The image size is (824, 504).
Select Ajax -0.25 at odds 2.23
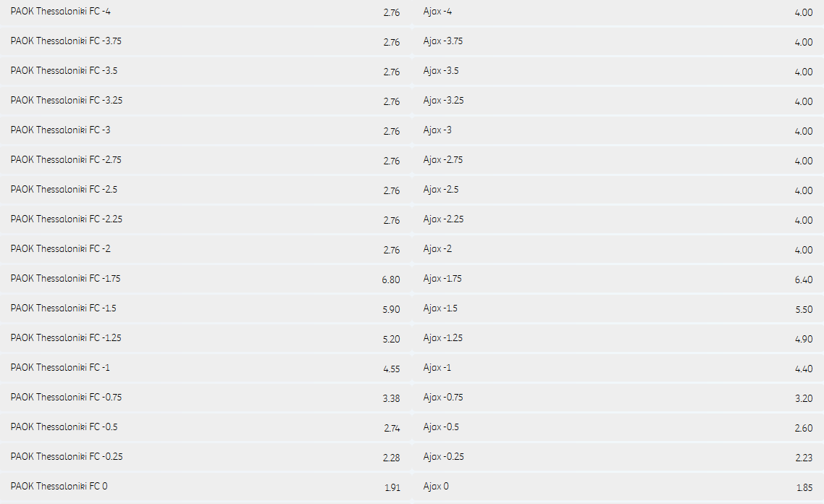pos(618,457)
